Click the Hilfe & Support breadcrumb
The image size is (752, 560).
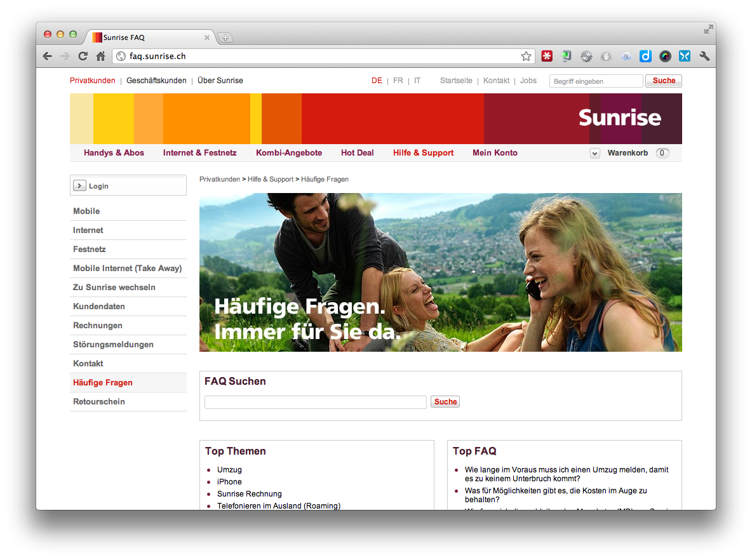tap(271, 179)
